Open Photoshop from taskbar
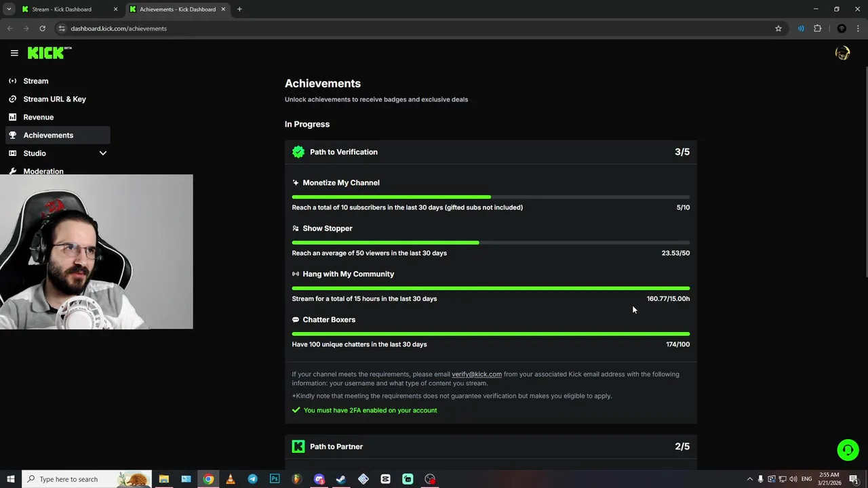 pos(275,479)
